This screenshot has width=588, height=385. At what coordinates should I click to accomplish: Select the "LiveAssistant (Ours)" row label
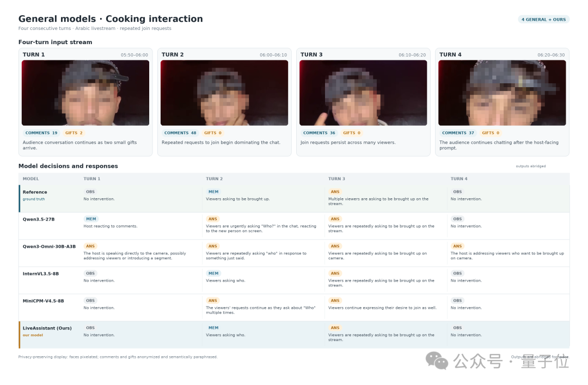pos(47,328)
